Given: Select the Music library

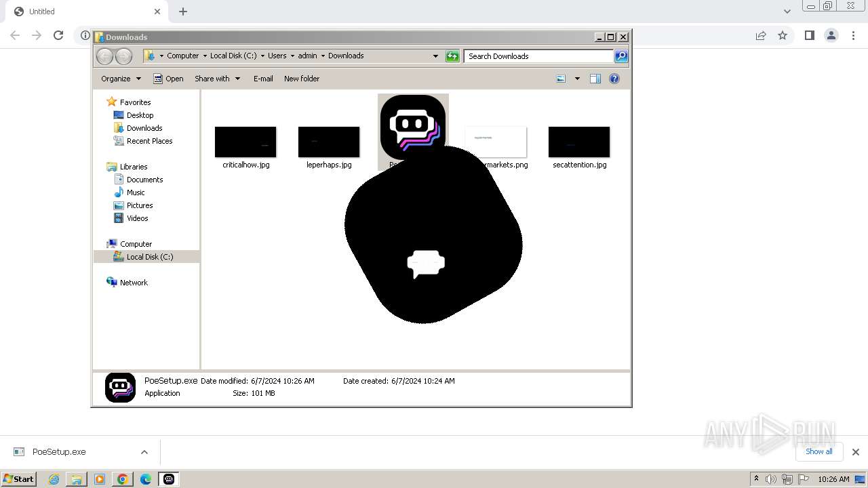Looking at the screenshot, I should [136, 192].
